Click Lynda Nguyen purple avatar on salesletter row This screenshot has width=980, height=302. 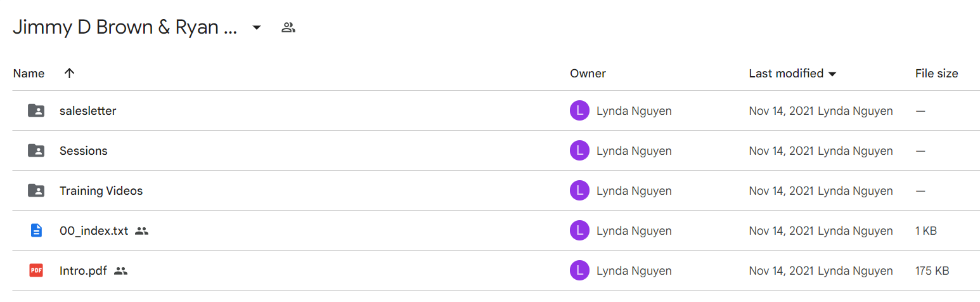tap(579, 110)
